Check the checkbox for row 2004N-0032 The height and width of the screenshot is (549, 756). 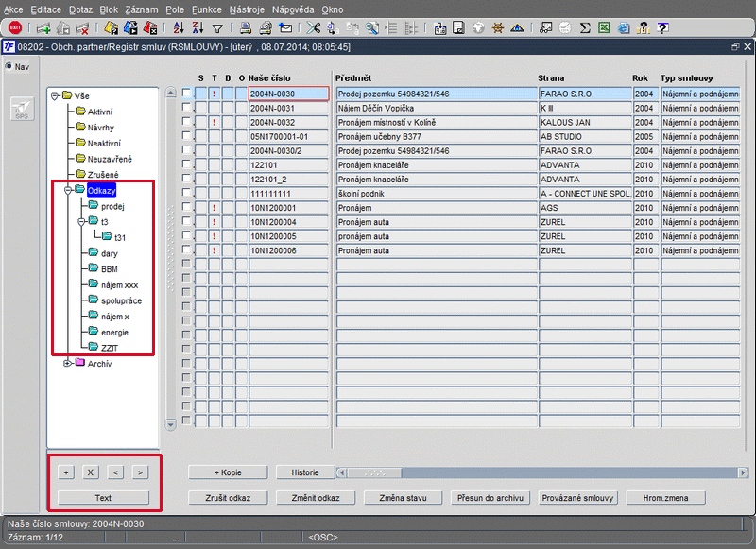(186, 121)
